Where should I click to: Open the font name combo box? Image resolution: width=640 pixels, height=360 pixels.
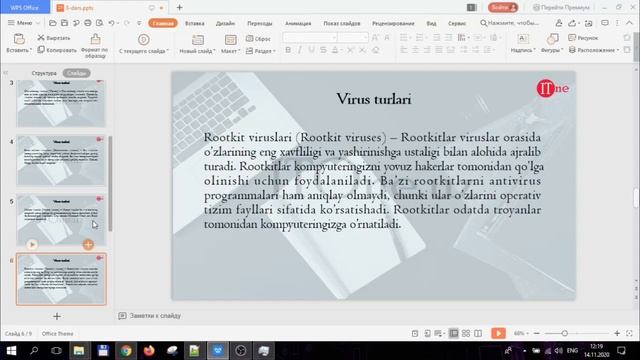(x=310, y=38)
